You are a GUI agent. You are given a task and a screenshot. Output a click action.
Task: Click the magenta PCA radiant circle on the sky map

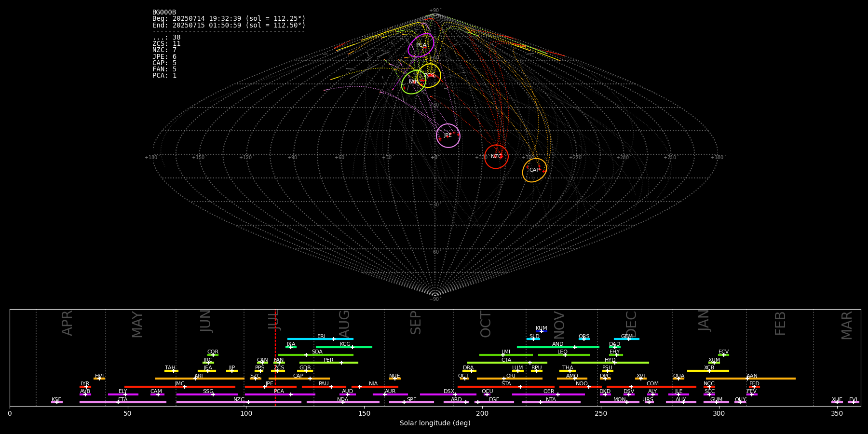tap(421, 45)
